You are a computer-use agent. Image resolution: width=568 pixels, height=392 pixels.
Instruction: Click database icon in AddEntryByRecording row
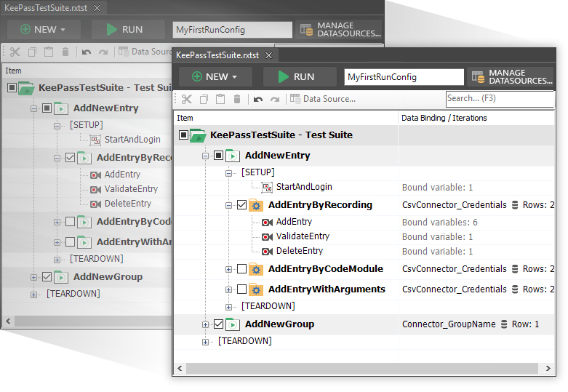515,204
